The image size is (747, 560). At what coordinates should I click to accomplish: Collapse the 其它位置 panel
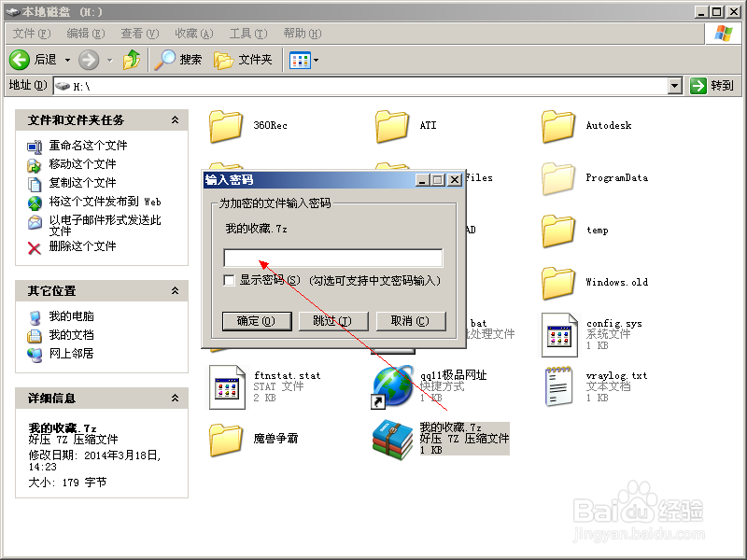tap(176, 290)
